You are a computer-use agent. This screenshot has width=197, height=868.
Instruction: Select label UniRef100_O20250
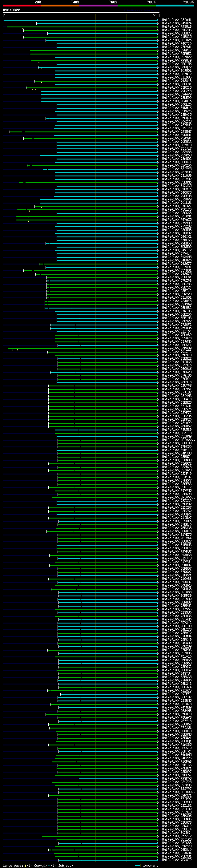(x=176, y=165)
